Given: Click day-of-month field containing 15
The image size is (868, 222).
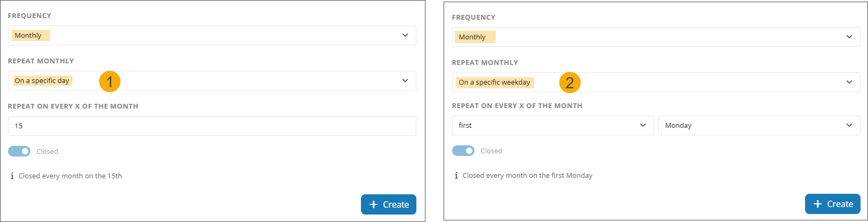Looking at the screenshot, I should click(212, 126).
